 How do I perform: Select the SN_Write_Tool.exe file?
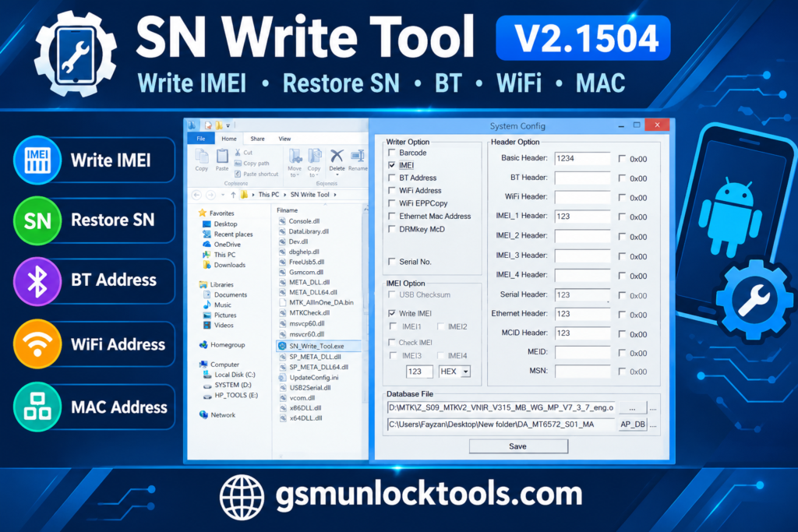tap(316, 346)
